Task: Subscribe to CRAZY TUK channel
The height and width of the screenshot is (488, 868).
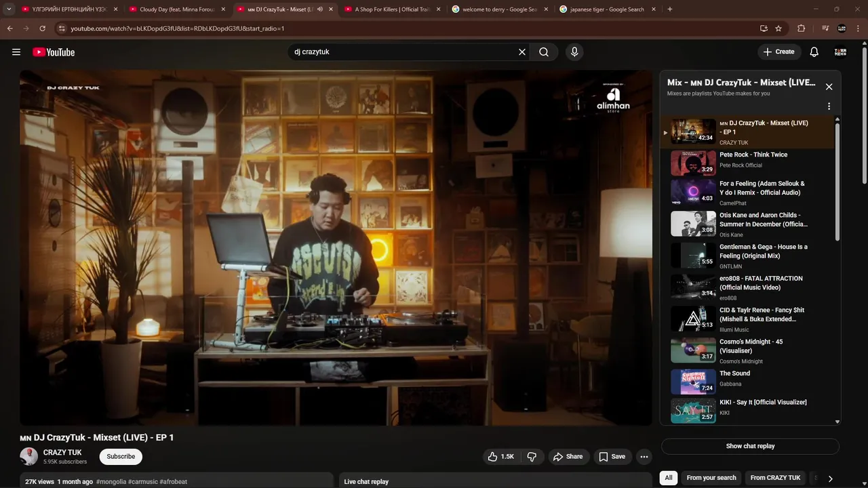Action: point(121,457)
